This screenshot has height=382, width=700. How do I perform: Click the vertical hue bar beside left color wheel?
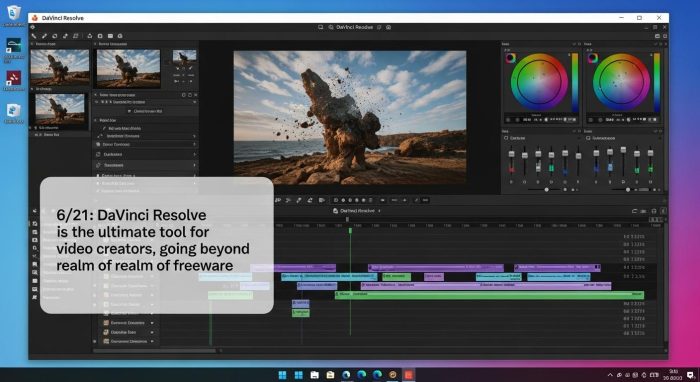(x=575, y=83)
